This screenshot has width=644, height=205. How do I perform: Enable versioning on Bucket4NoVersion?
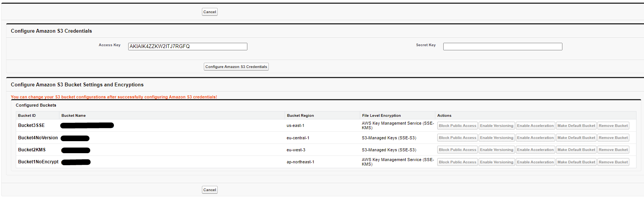(496, 138)
